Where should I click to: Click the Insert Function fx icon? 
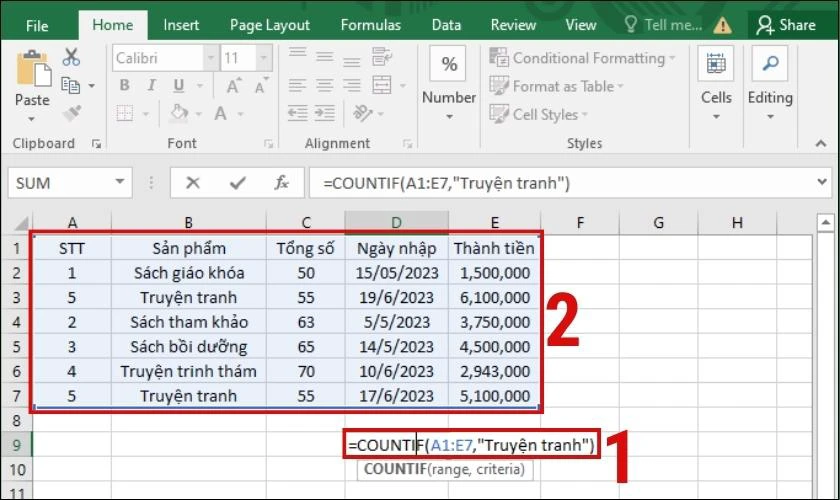click(x=281, y=183)
